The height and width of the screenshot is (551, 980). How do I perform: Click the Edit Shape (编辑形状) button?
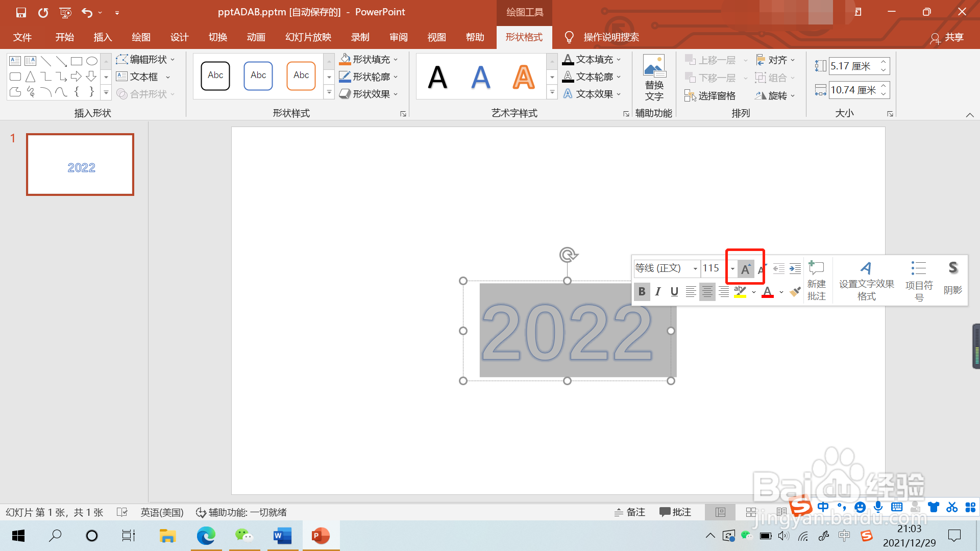click(x=145, y=60)
